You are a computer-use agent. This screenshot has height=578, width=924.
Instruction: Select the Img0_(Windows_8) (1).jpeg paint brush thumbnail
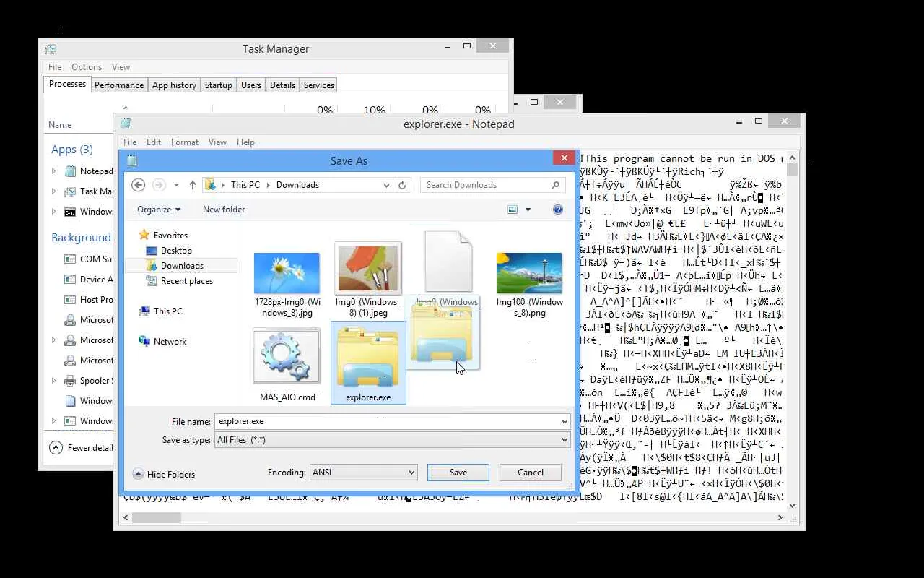pyautogui.click(x=368, y=268)
